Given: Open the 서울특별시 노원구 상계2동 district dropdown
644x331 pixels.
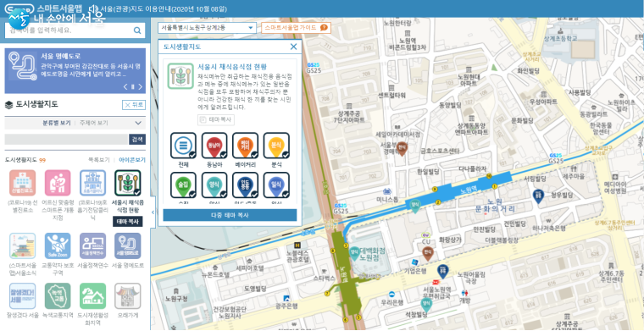Looking at the screenshot, I should 207,28.
